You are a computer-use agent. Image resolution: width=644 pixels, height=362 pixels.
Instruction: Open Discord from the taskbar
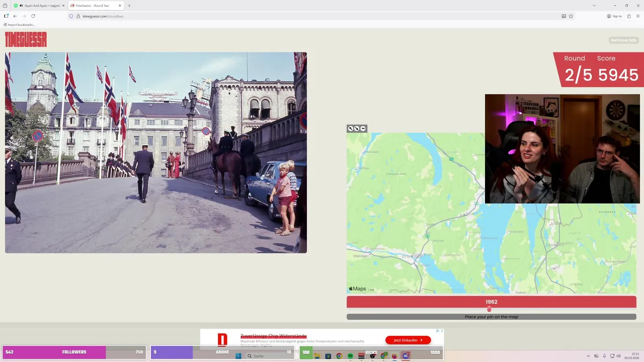(406, 356)
